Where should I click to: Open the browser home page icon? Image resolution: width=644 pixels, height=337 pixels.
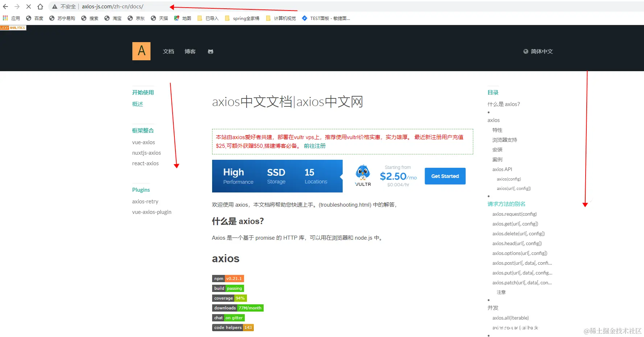click(x=40, y=7)
